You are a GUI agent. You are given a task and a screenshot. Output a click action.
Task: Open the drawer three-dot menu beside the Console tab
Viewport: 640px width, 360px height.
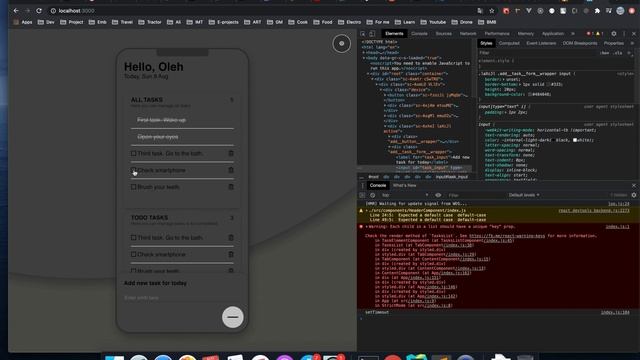click(362, 185)
